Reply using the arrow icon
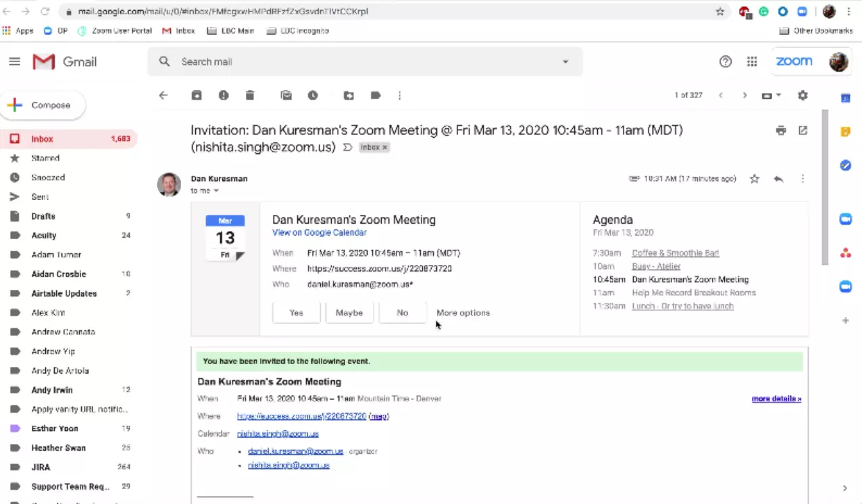 point(778,179)
